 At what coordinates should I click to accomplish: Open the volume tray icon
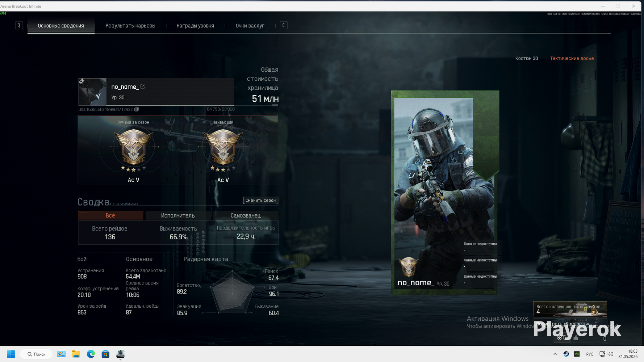coord(610,354)
